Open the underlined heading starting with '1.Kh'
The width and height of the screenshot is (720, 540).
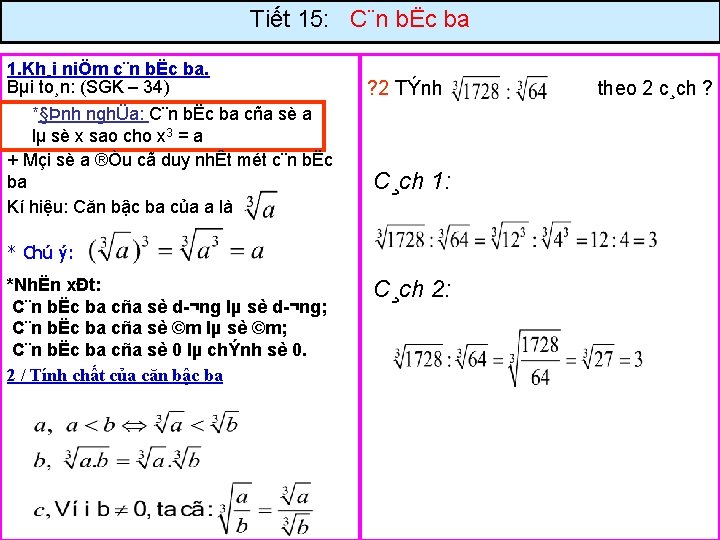pyautogui.click(x=108, y=69)
